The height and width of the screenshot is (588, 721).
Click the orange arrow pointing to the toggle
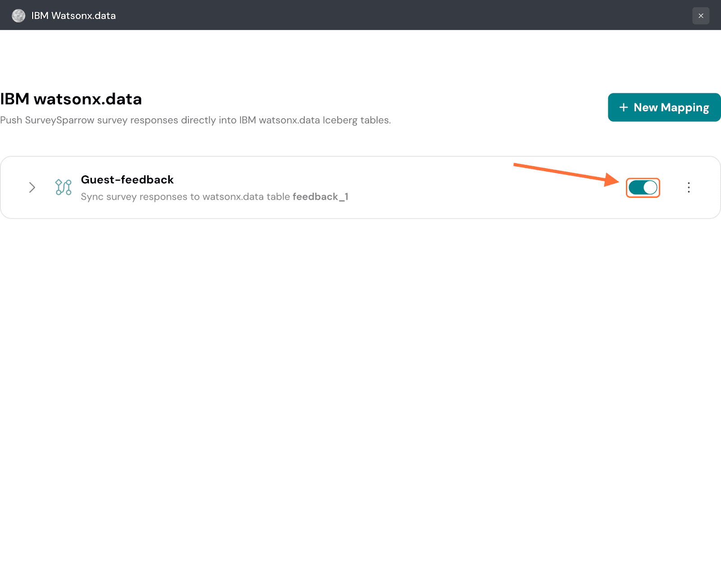click(x=563, y=173)
